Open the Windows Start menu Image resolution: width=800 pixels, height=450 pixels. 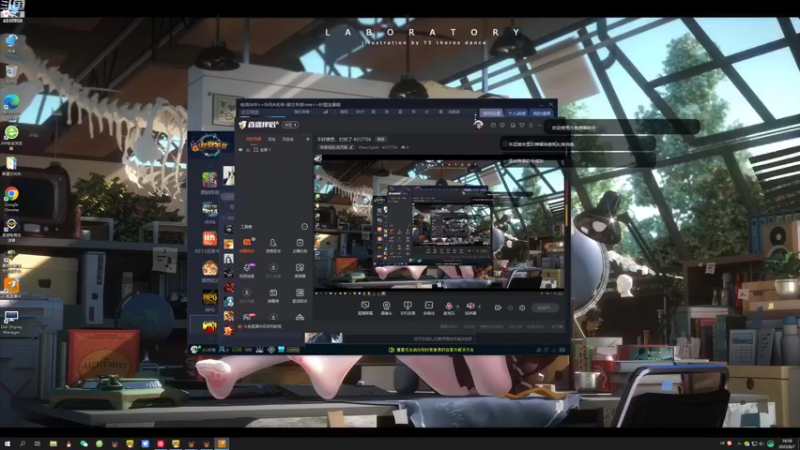(7, 443)
